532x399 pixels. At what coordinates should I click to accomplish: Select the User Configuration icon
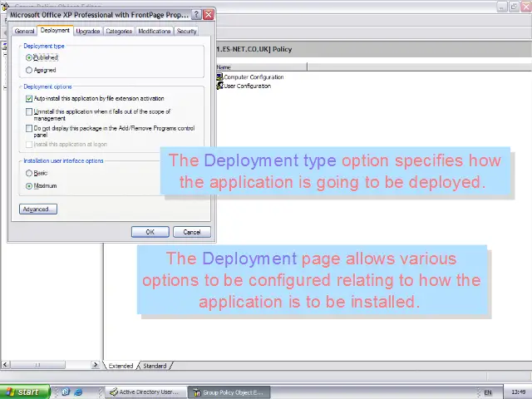point(219,86)
